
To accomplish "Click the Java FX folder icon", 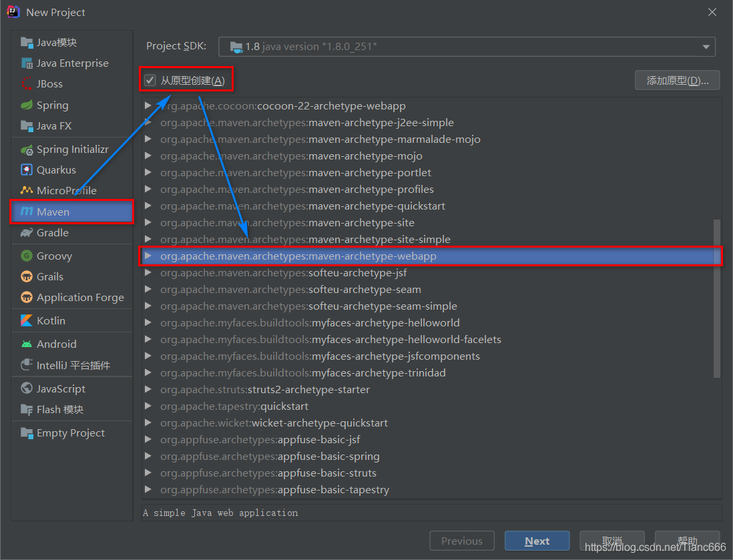I will (x=27, y=125).
